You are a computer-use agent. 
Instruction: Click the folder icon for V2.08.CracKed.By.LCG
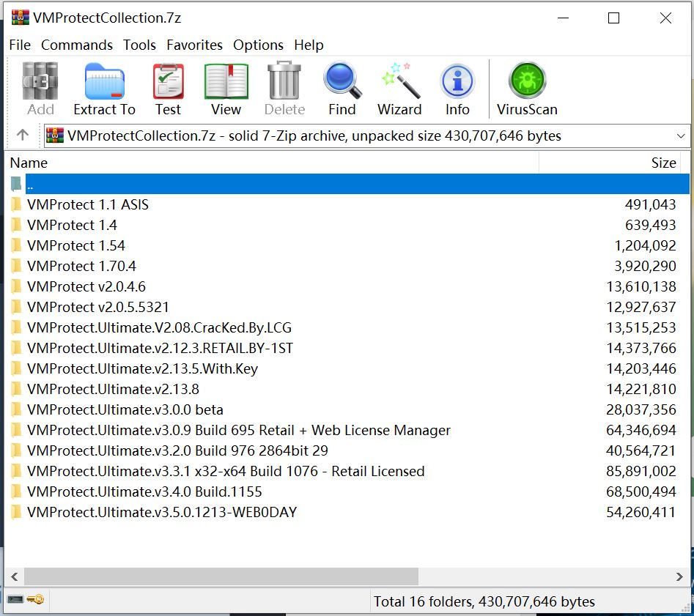[16, 327]
